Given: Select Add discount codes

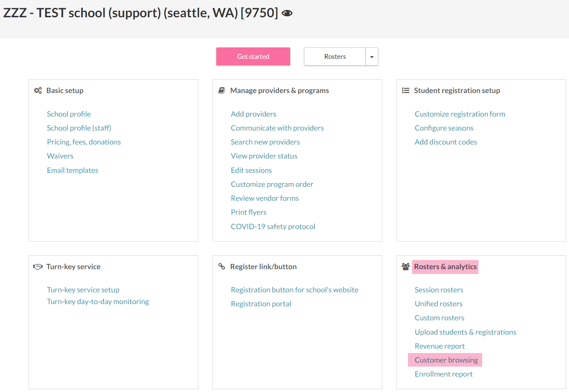Looking at the screenshot, I should pos(446,142).
